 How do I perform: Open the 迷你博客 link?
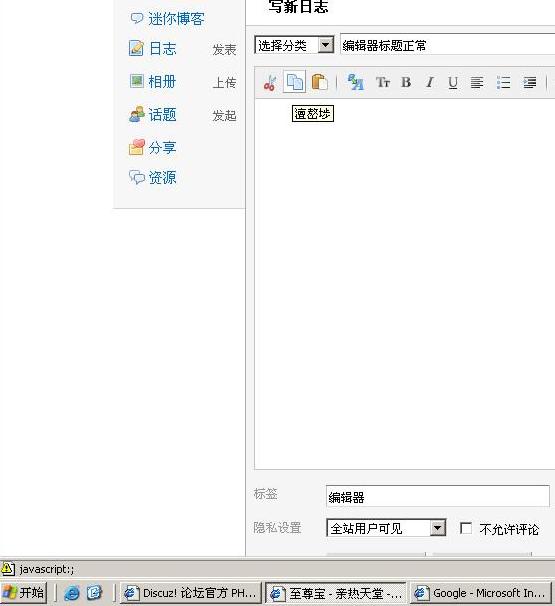point(176,19)
